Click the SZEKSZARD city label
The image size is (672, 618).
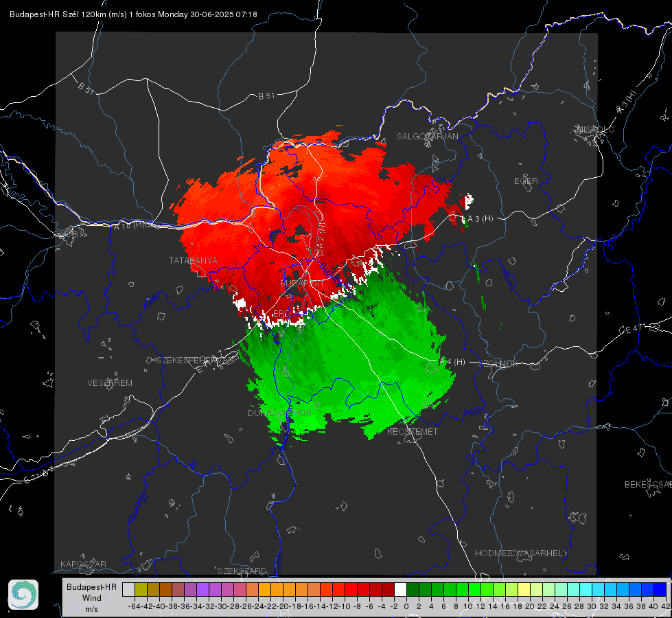pyautogui.click(x=242, y=571)
